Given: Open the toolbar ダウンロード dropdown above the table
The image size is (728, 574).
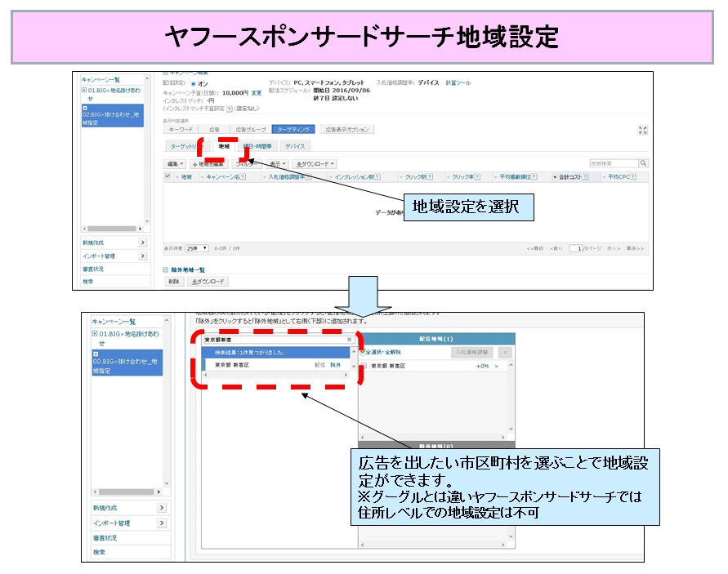Looking at the screenshot, I should click(315, 164).
